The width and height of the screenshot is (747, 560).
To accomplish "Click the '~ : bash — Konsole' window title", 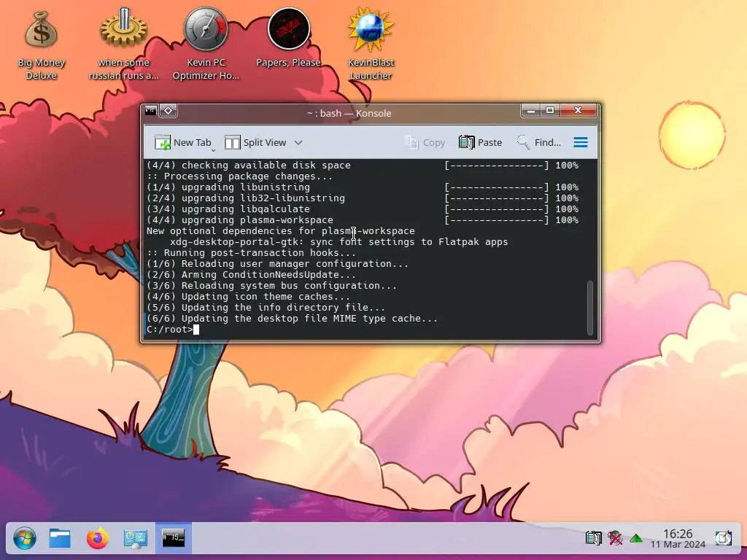I will (x=349, y=113).
